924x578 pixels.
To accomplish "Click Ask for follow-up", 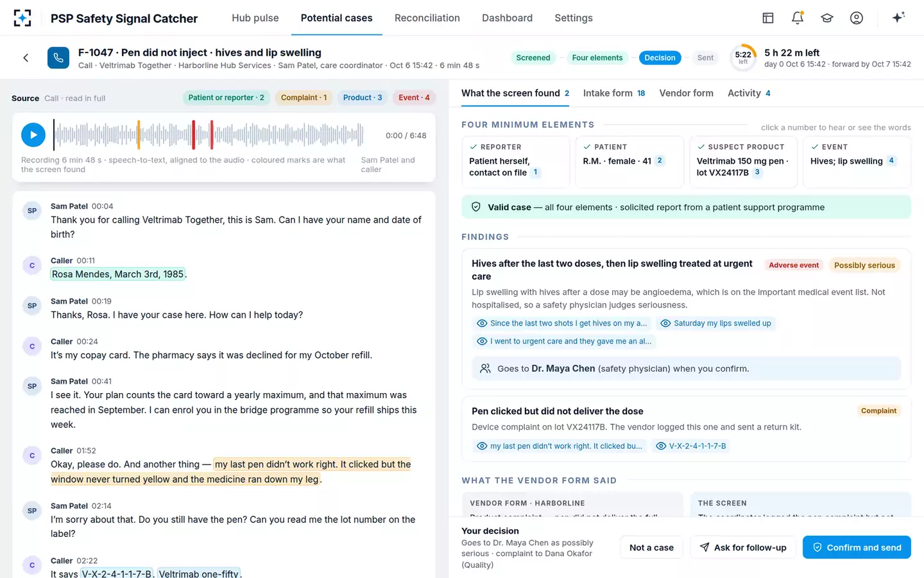I will (x=743, y=547).
